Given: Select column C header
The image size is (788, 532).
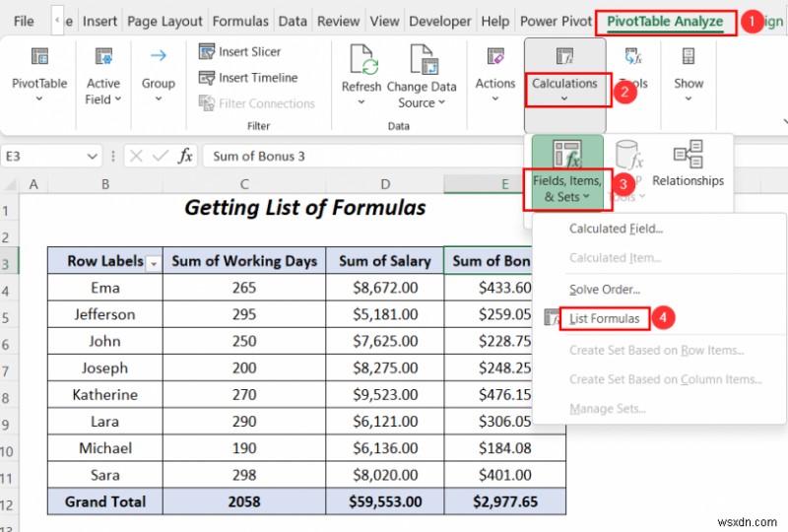Looking at the screenshot, I should [x=244, y=184].
